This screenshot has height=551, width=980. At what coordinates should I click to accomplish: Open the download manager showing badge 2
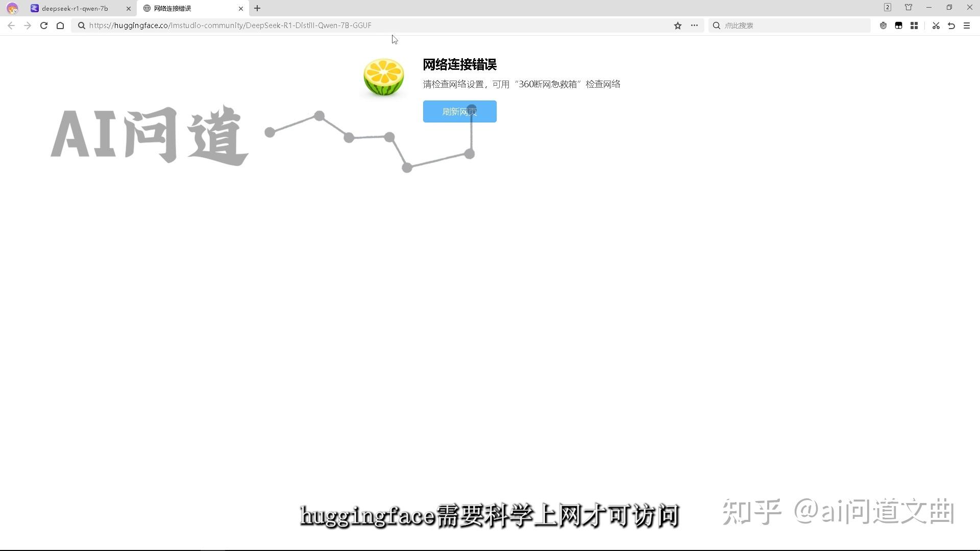(x=887, y=7)
